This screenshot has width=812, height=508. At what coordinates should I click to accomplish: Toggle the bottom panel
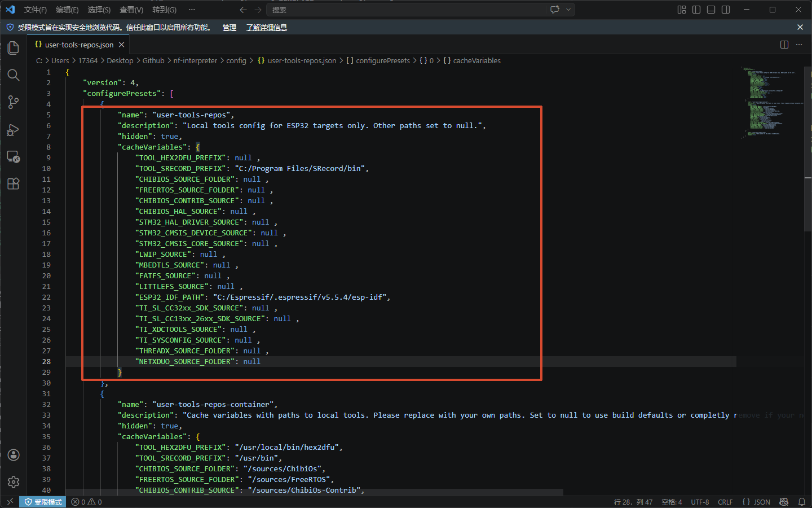point(711,10)
